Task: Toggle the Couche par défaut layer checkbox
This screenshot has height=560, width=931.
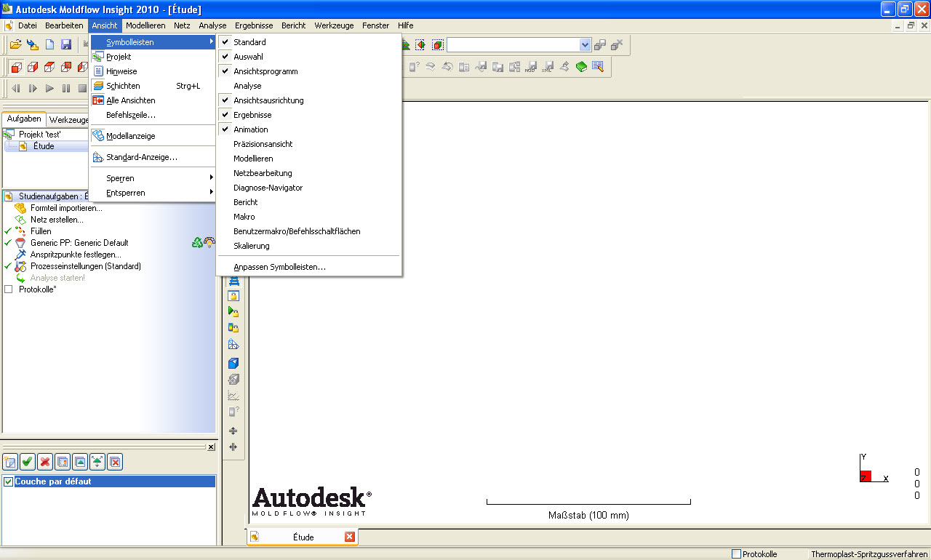Action: pyautogui.click(x=9, y=481)
